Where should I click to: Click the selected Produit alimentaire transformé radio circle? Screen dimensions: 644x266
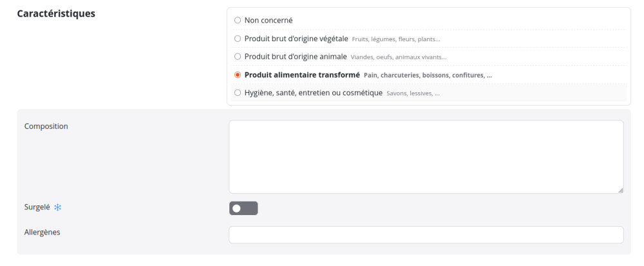point(238,75)
